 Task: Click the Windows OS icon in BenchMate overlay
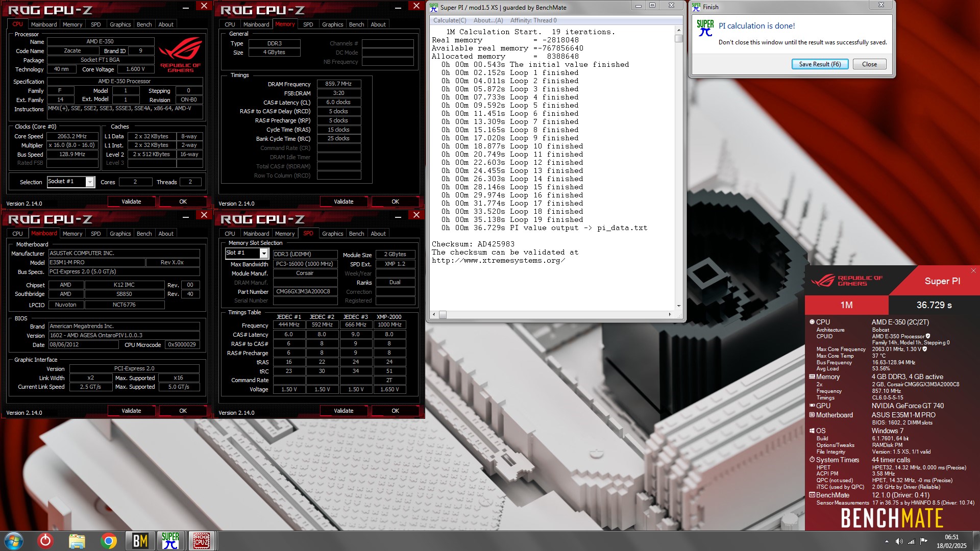pyautogui.click(x=812, y=431)
